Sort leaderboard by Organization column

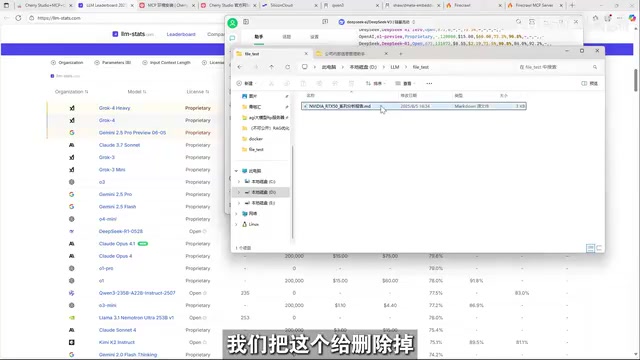pos(71,92)
